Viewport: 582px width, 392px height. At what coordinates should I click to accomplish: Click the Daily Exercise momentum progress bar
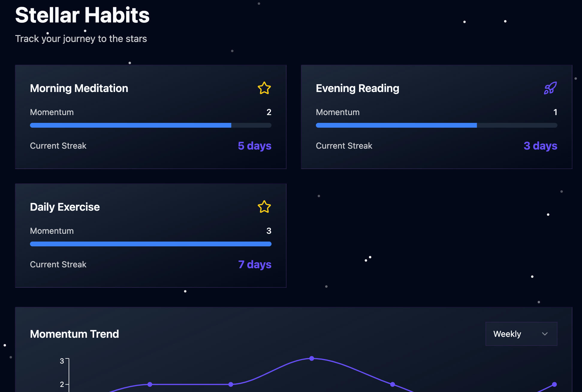(150, 244)
